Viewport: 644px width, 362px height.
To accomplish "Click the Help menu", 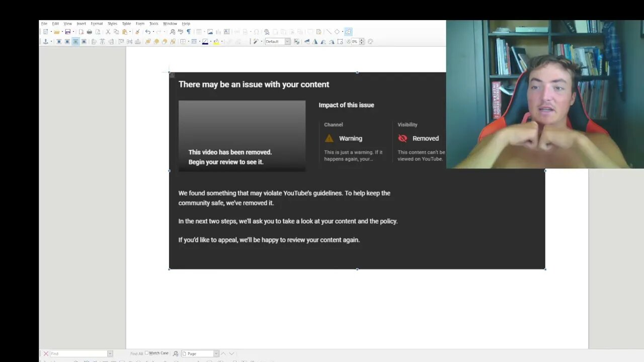I will [186, 24].
